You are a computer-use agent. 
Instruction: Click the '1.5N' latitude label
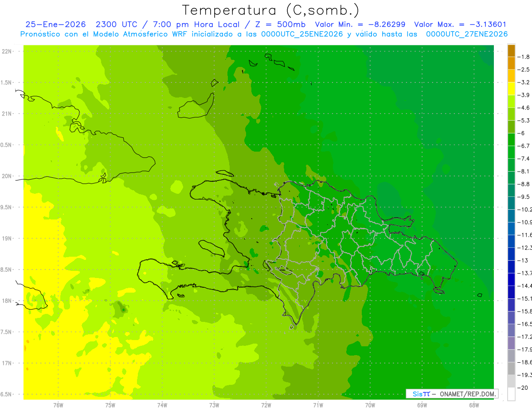pyautogui.click(x=6, y=82)
